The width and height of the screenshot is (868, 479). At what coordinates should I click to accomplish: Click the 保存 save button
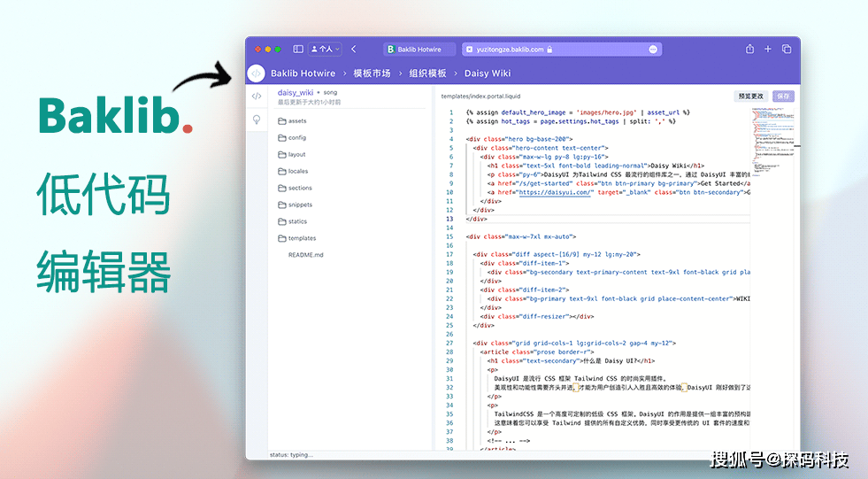click(x=783, y=97)
